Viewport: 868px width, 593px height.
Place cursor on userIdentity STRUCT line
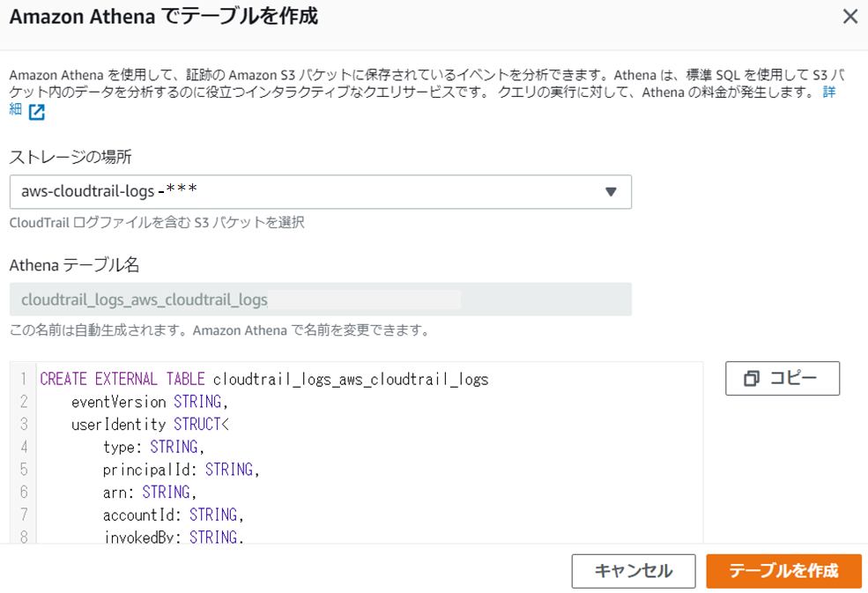click(x=144, y=425)
